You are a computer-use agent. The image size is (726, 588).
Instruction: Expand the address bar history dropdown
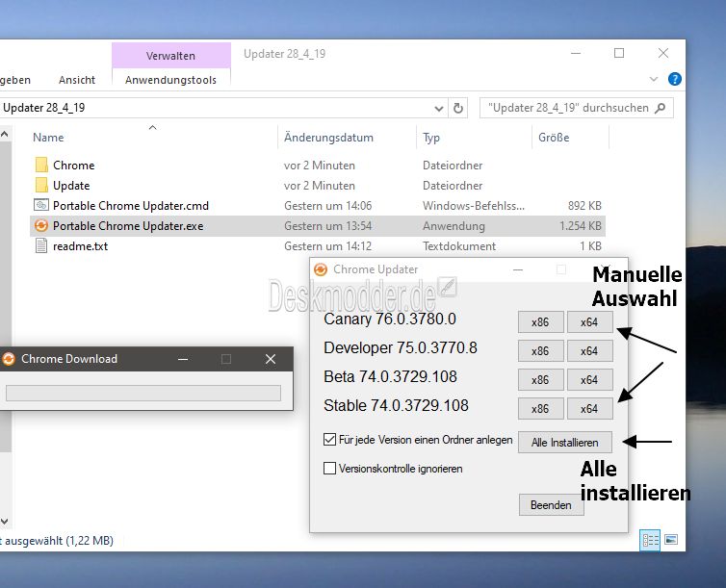click(439, 108)
